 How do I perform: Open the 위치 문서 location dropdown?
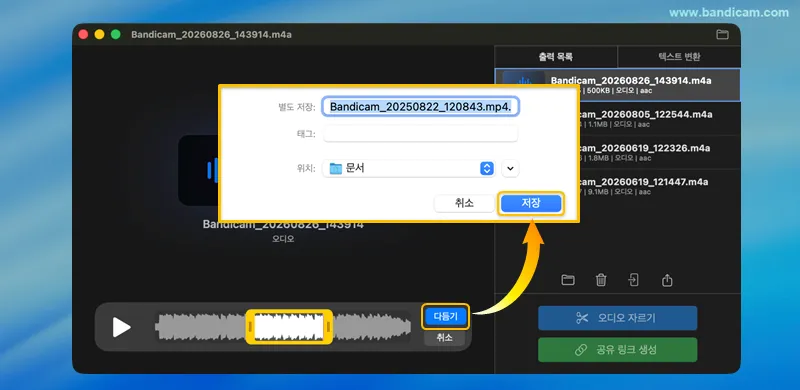pos(409,168)
